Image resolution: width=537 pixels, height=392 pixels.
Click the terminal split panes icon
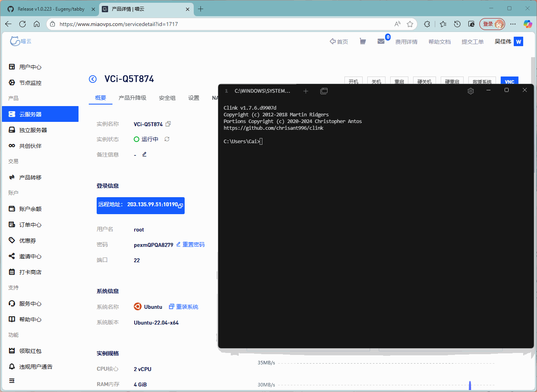(x=324, y=91)
